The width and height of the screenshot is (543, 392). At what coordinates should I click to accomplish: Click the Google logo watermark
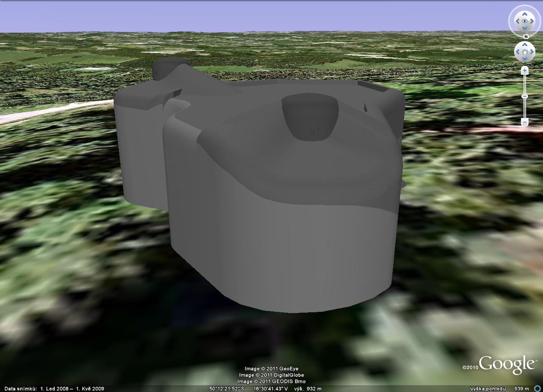507,365
